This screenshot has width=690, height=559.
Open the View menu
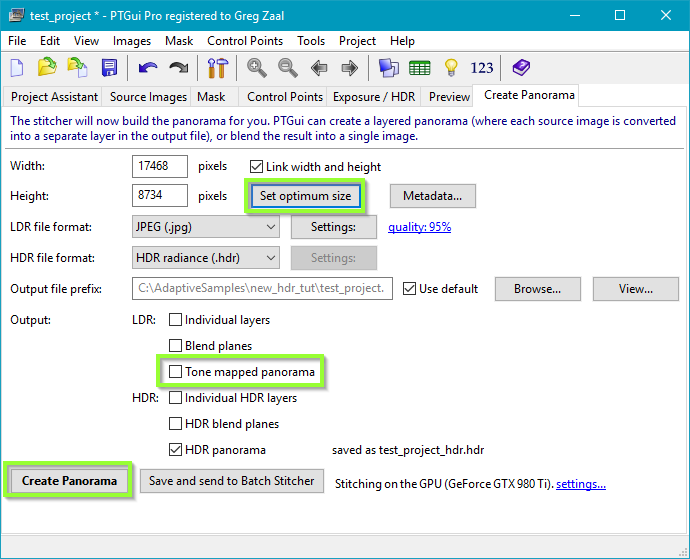click(86, 41)
